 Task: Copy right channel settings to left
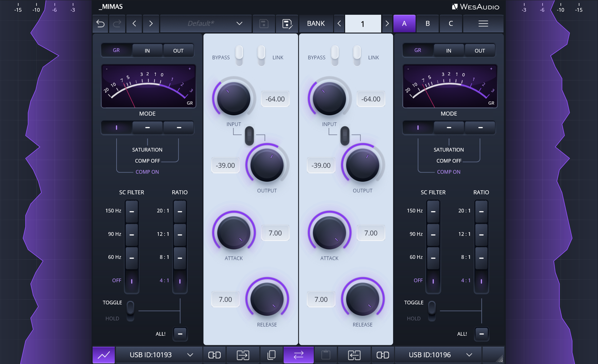pos(354,355)
